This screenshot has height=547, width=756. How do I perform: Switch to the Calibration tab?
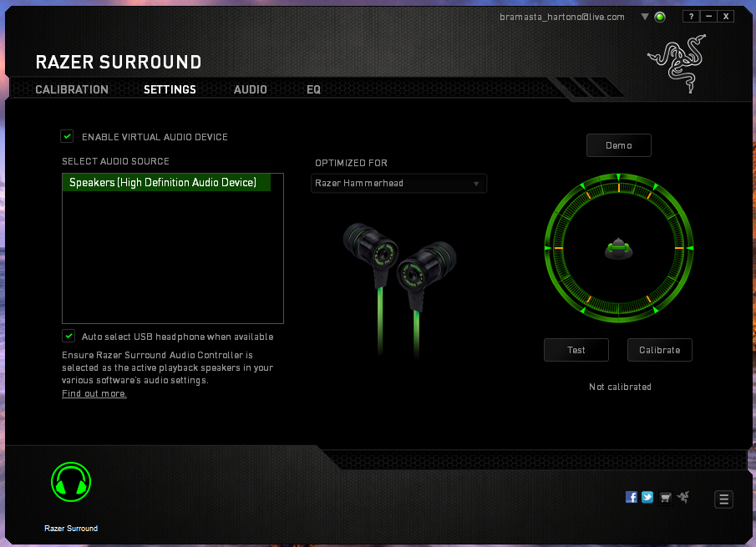(72, 89)
